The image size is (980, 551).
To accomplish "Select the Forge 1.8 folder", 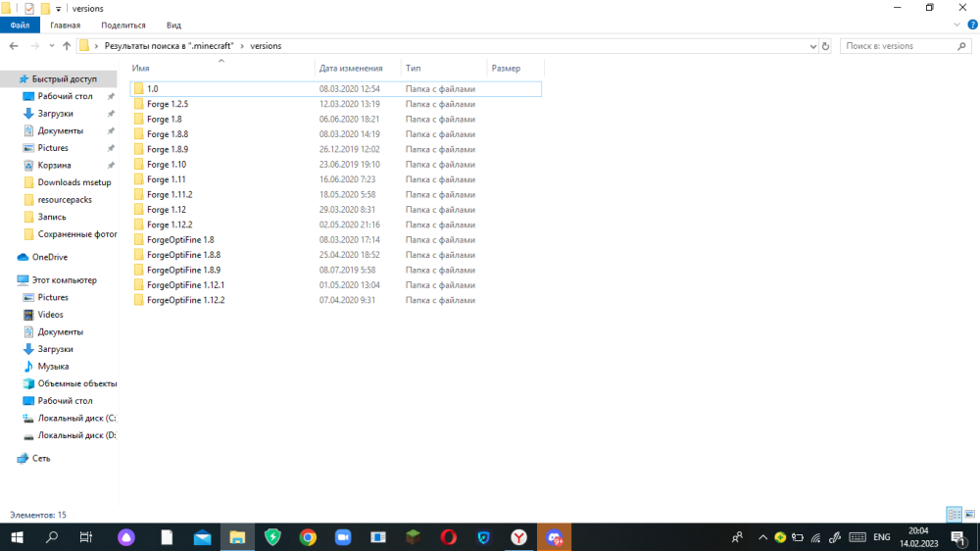I will click(x=335, y=119).
